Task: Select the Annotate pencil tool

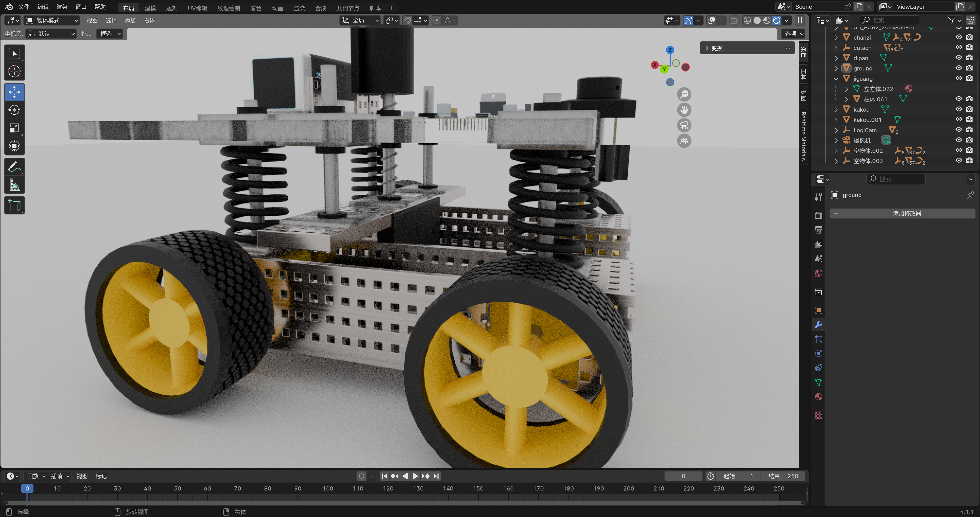Action: click(14, 166)
